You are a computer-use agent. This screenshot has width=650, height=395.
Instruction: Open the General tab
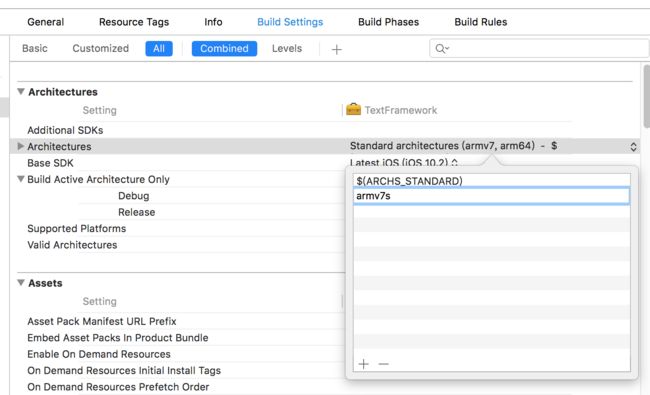[46, 22]
